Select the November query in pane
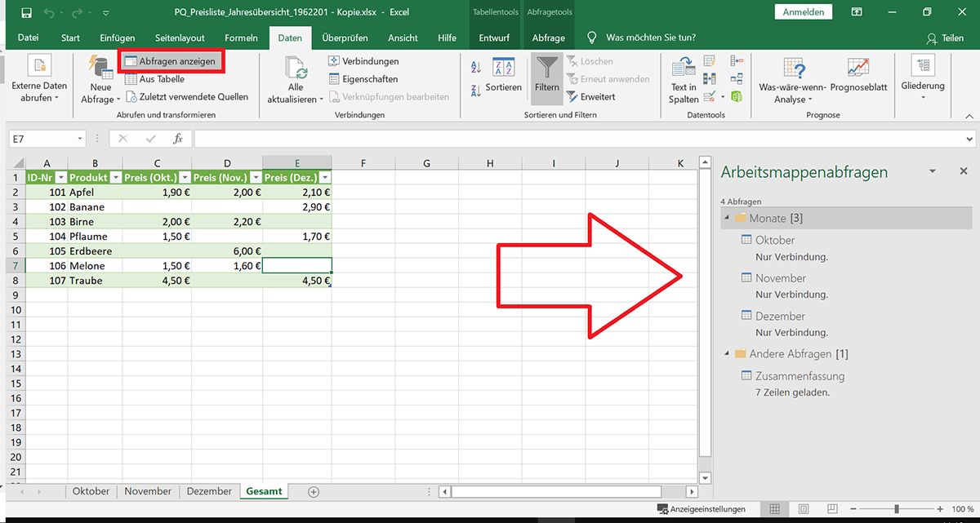The width and height of the screenshot is (980, 523). tap(781, 278)
